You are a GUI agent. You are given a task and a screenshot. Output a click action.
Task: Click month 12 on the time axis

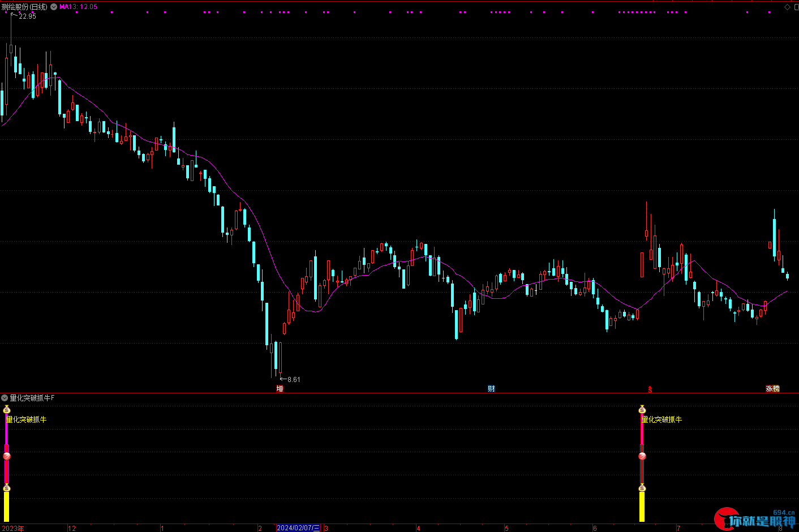[72, 528]
